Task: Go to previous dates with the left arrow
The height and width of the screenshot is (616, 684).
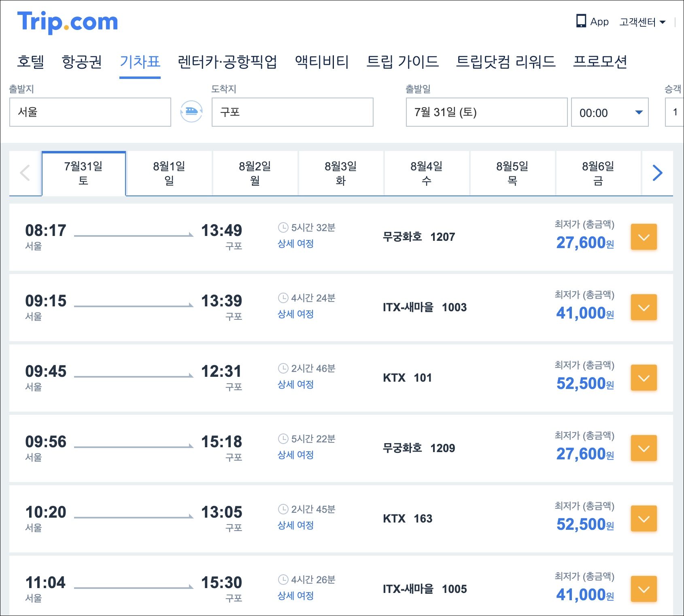Action: [x=25, y=173]
